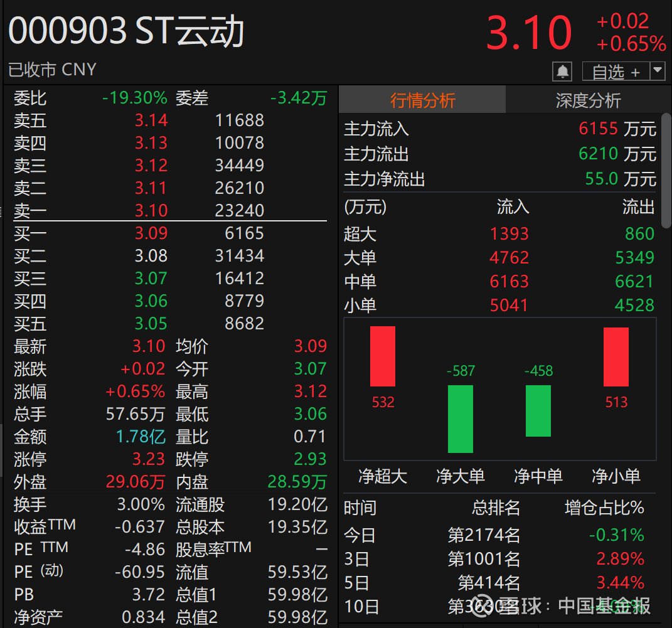Click the 流值 value 59.53亿
Screen dimensions: 672x628
pyautogui.click(x=297, y=572)
